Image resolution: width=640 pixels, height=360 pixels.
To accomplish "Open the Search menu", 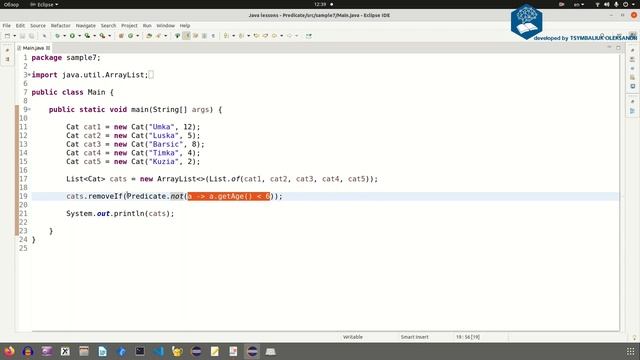I will (x=109, y=25).
